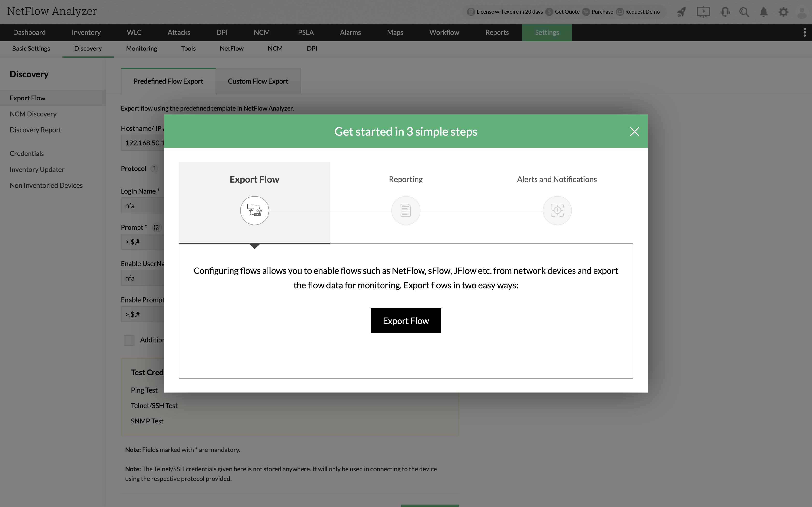The image size is (812, 507).
Task: Select the Reporting step document icon
Action: click(x=406, y=211)
